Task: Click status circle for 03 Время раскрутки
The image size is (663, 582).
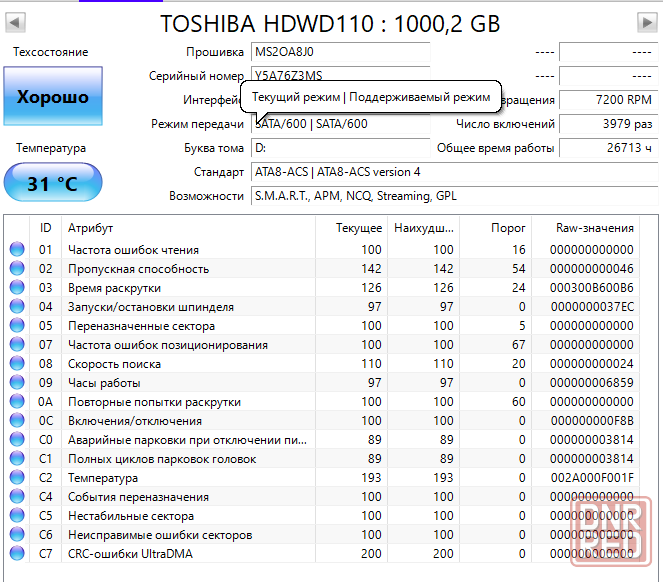Action: [17, 288]
